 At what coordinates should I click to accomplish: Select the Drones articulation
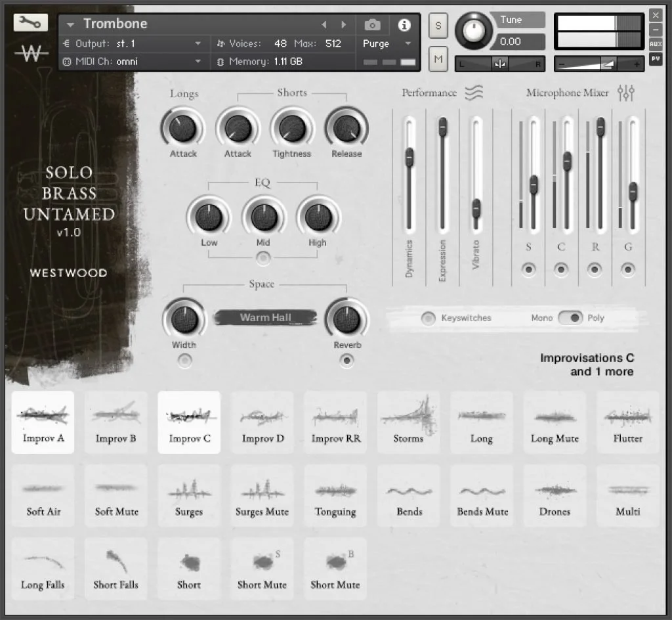point(555,496)
